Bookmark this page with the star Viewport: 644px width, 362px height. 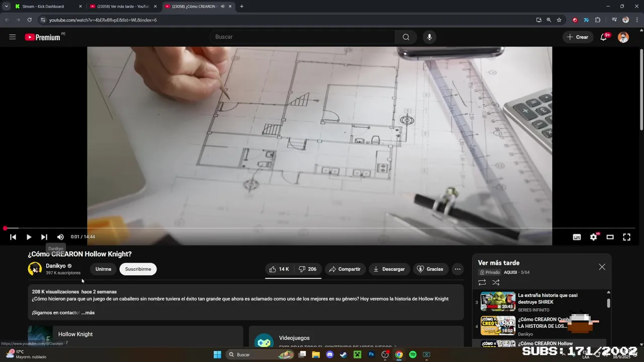(559, 20)
